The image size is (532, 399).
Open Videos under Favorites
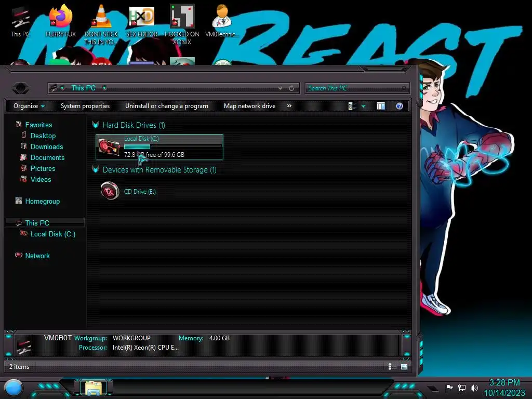pos(41,179)
